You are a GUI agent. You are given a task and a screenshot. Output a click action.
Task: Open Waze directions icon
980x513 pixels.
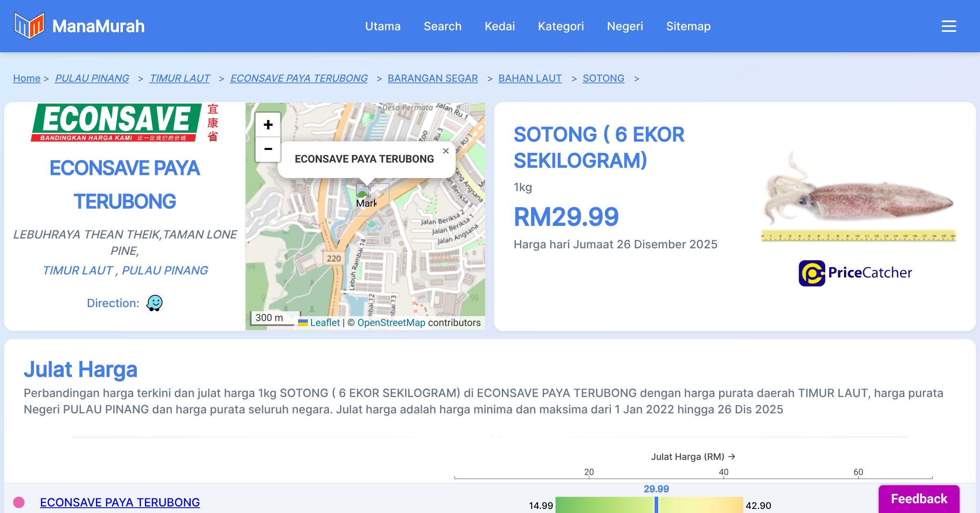154,303
